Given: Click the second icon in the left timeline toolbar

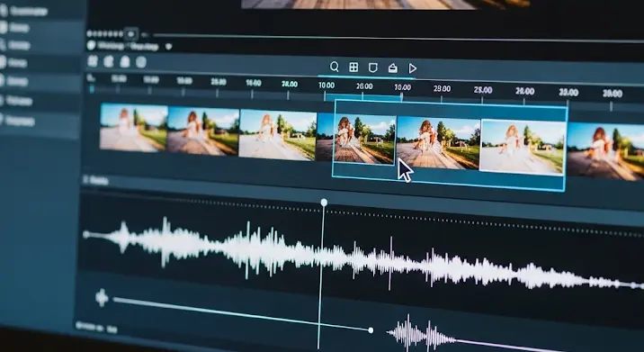Looking at the screenshot, I should [109, 62].
